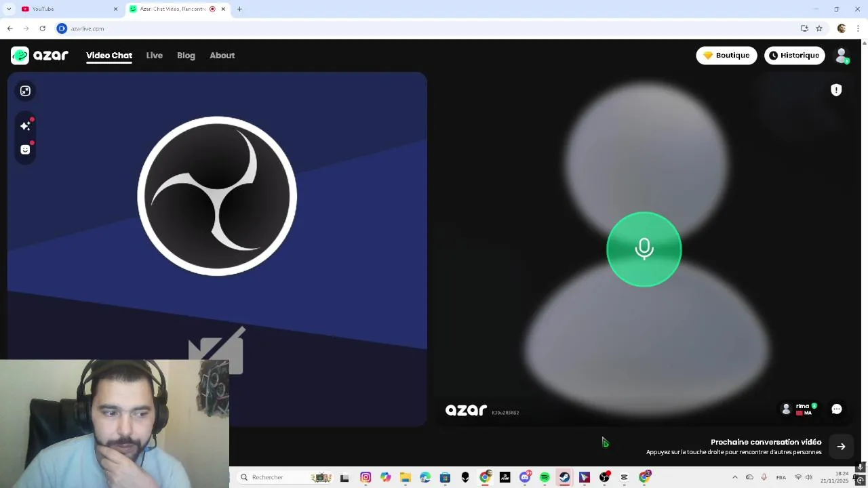Click the Azar logo in the header
The height and width of the screenshot is (488, 868).
[39, 56]
